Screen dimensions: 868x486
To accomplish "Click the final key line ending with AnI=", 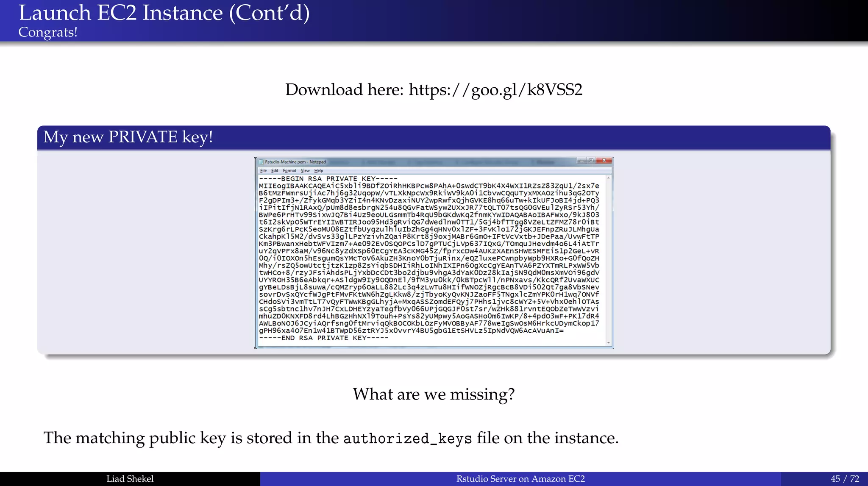I will pos(411,330).
